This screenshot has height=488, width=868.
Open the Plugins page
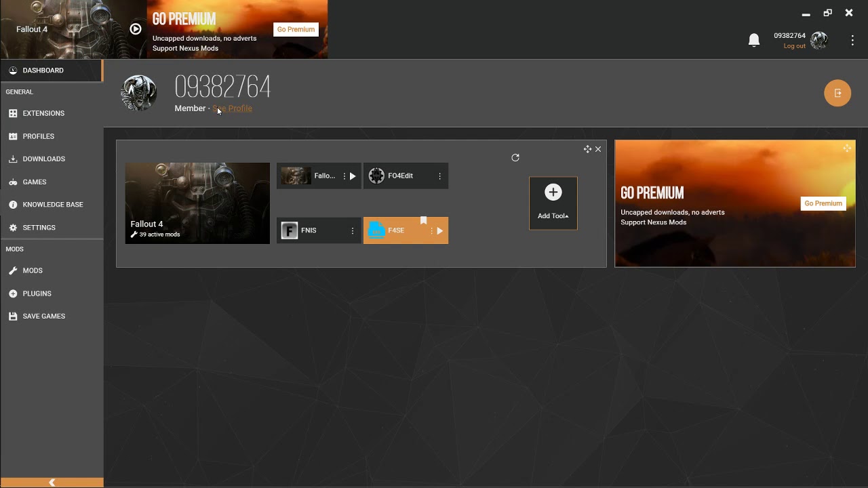click(x=51, y=293)
